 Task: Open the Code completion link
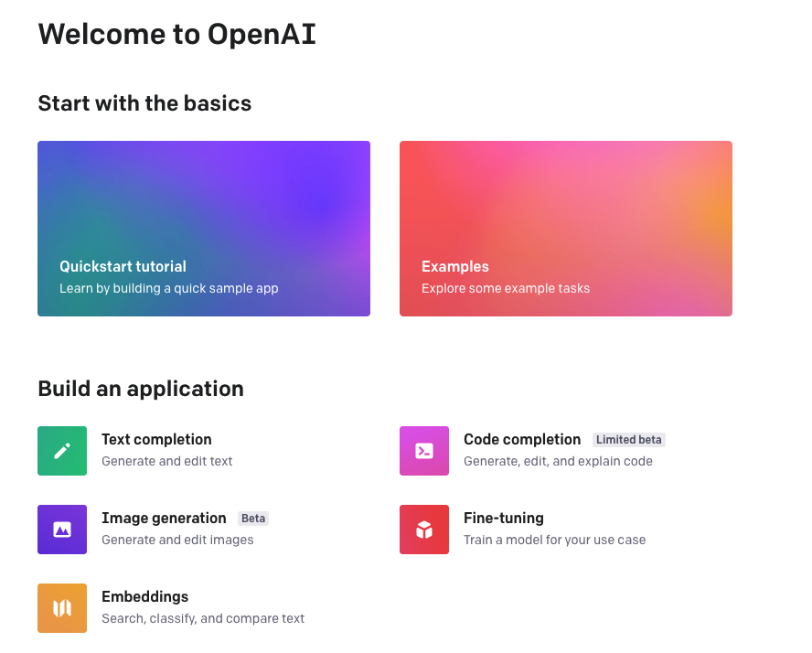click(522, 439)
